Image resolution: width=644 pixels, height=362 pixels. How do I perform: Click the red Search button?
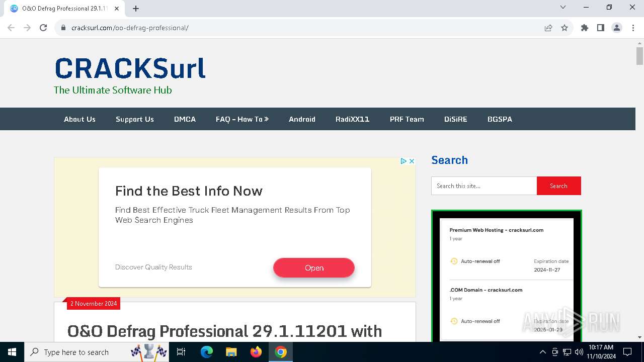(558, 186)
